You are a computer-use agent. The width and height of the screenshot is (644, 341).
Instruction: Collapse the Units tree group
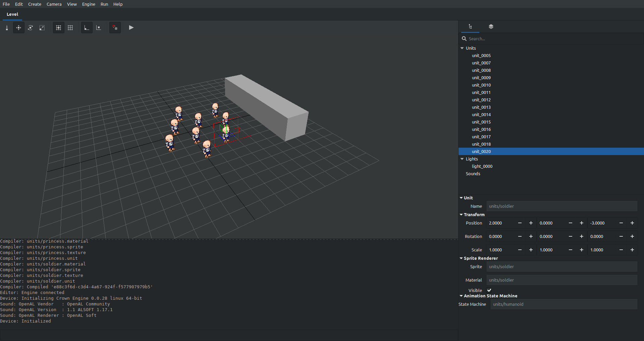click(x=462, y=48)
